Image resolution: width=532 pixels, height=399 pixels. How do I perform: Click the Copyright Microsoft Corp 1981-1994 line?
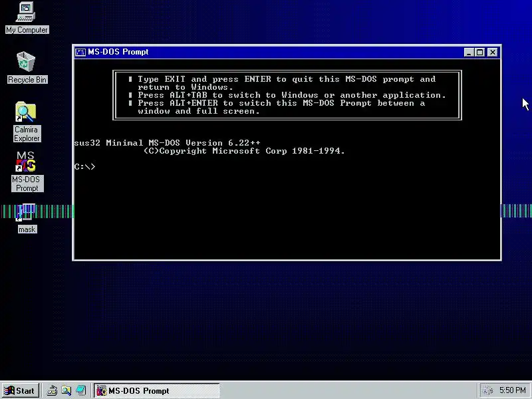coord(244,151)
